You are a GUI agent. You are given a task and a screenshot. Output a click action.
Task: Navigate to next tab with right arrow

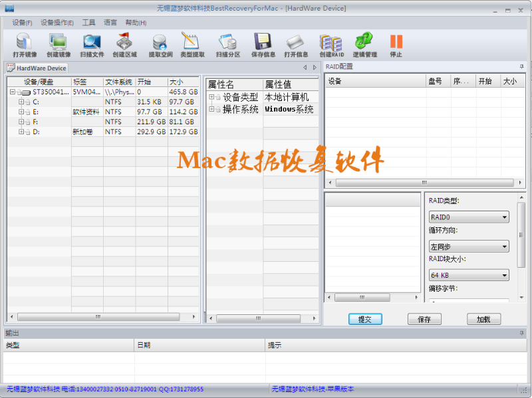[x=315, y=68]
